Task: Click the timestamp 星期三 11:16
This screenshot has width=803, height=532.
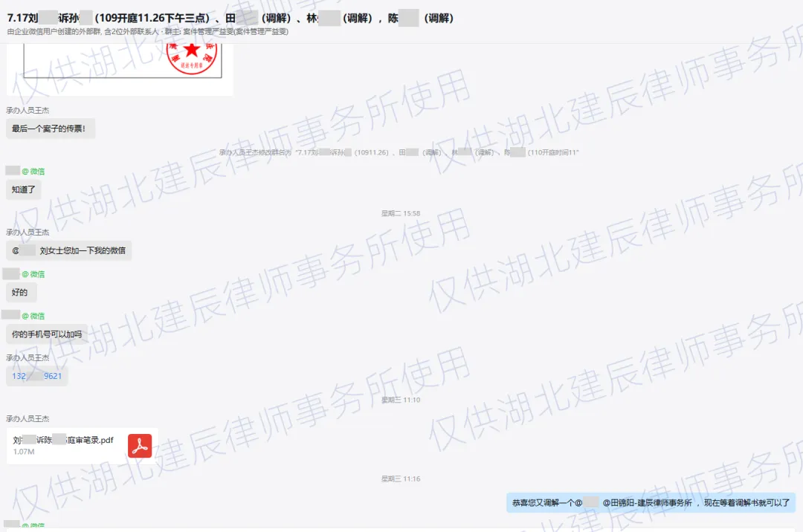Action: click(401, 479)
